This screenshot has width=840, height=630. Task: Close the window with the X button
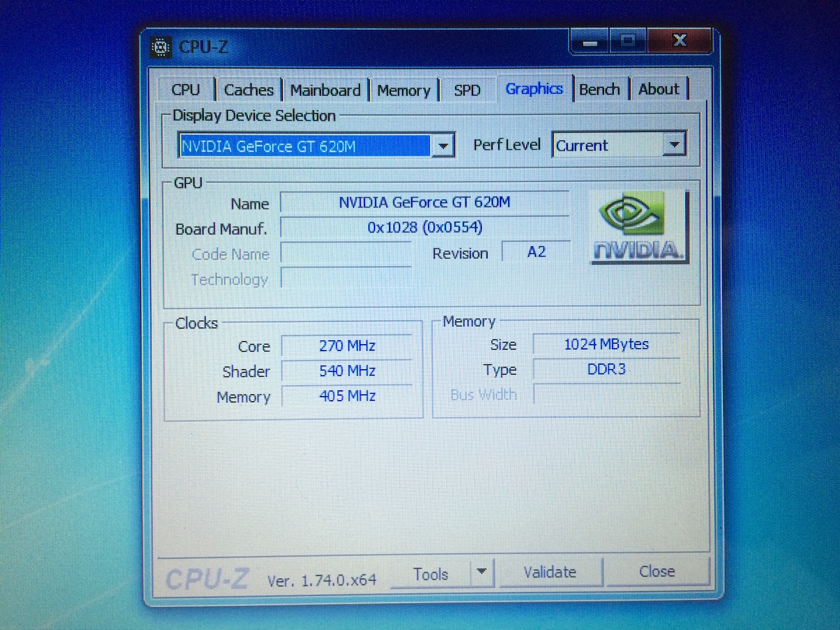tap(680, 41)
